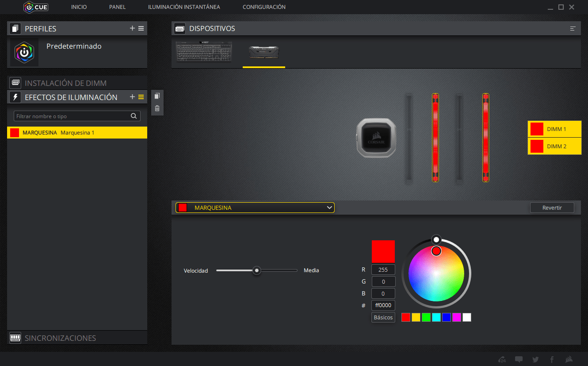Add a new lighting effect with the plus icon

132,97
